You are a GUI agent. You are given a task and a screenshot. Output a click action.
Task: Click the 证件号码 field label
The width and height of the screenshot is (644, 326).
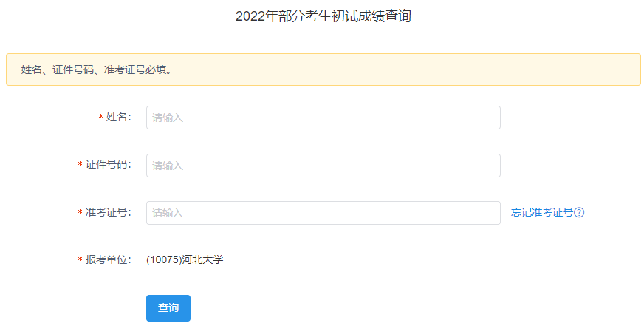tap(107, 165)
